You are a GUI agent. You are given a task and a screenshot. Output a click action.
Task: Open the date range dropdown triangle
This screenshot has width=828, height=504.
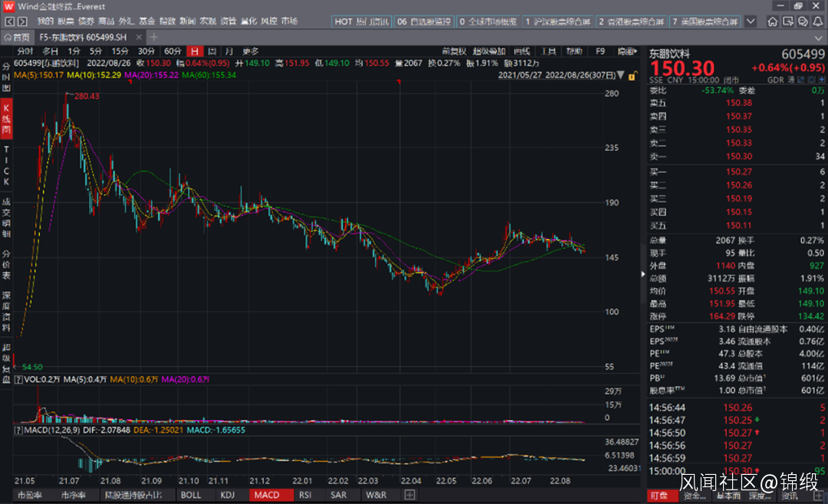pyautogui.click(x=620, y=75)
